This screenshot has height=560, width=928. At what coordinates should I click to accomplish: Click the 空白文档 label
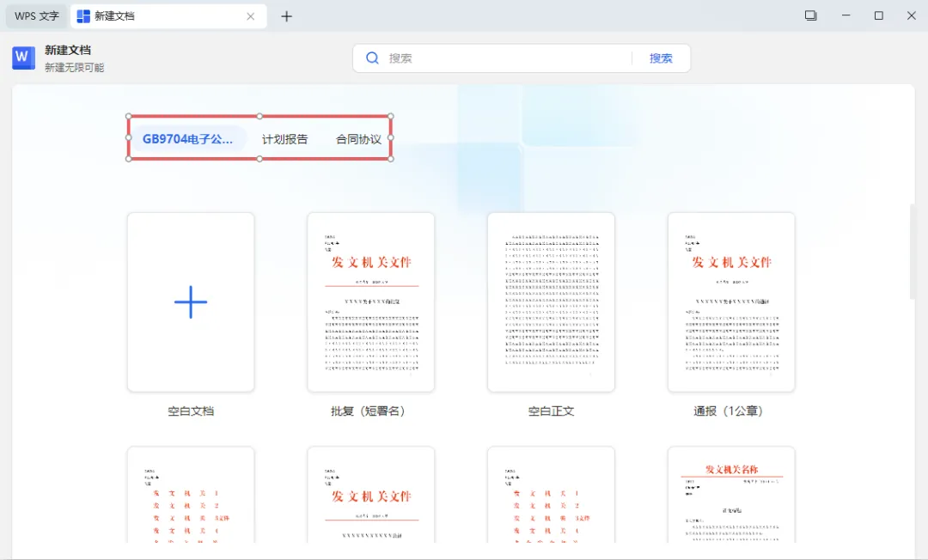click(x=191, y=411)
